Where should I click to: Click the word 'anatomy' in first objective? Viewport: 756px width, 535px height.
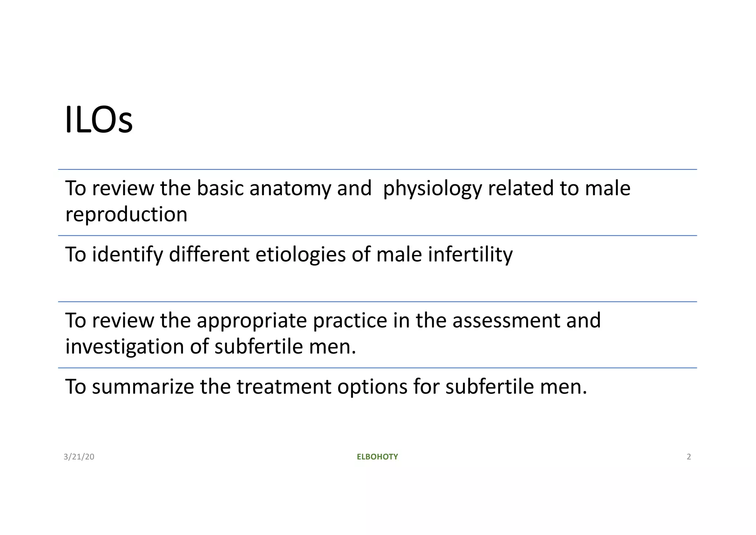pos(290,188)
